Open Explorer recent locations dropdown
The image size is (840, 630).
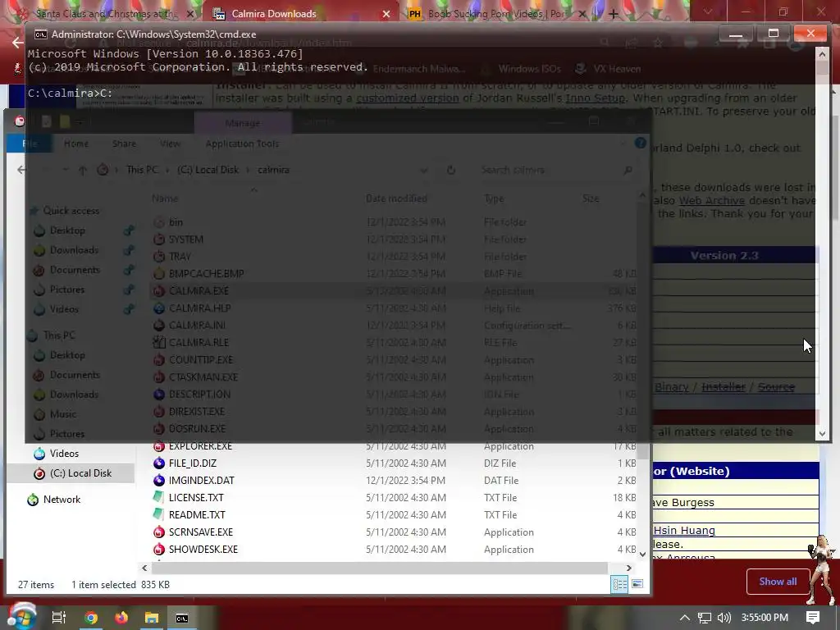click(x=65, y=170)
